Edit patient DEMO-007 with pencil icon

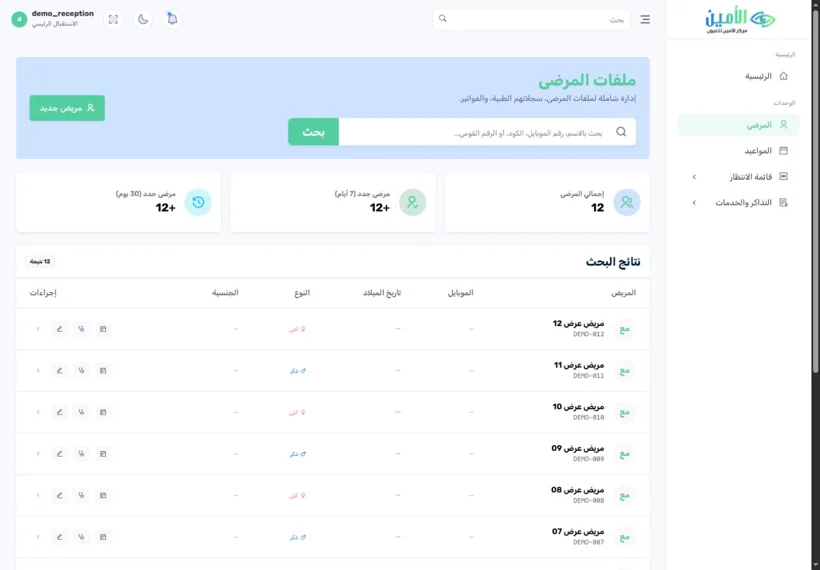pyautogui.click(x=60, y=537)
